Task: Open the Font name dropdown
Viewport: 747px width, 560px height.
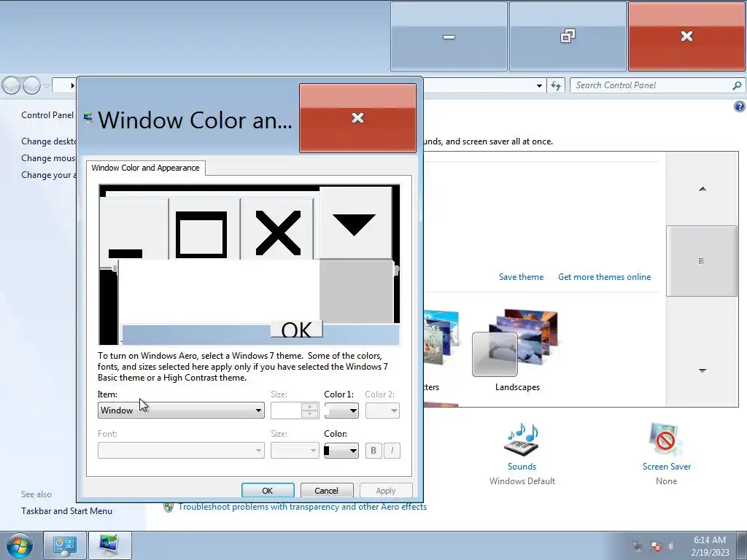Action: click(x=181, y=451)
